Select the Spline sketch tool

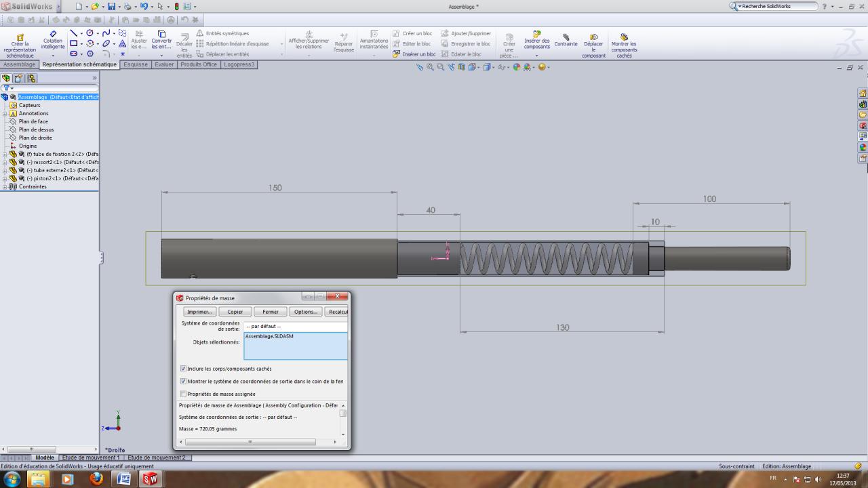tap(106, 33)
